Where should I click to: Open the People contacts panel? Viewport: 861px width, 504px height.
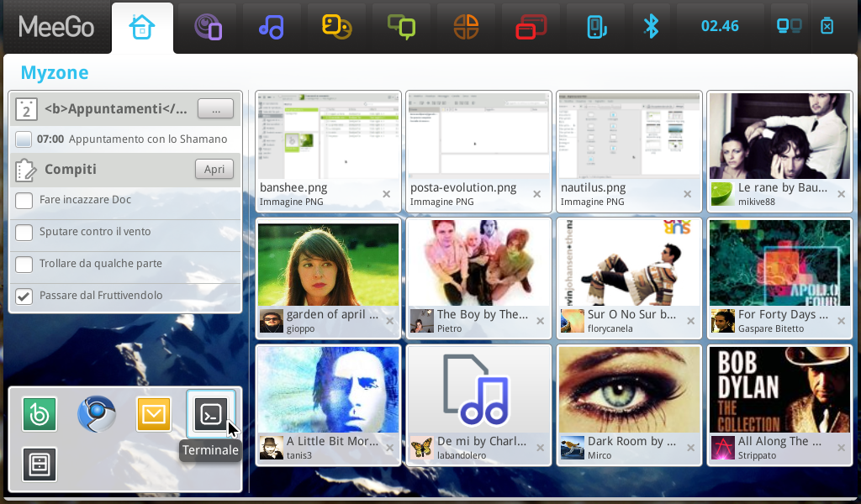tap(336, 27)
